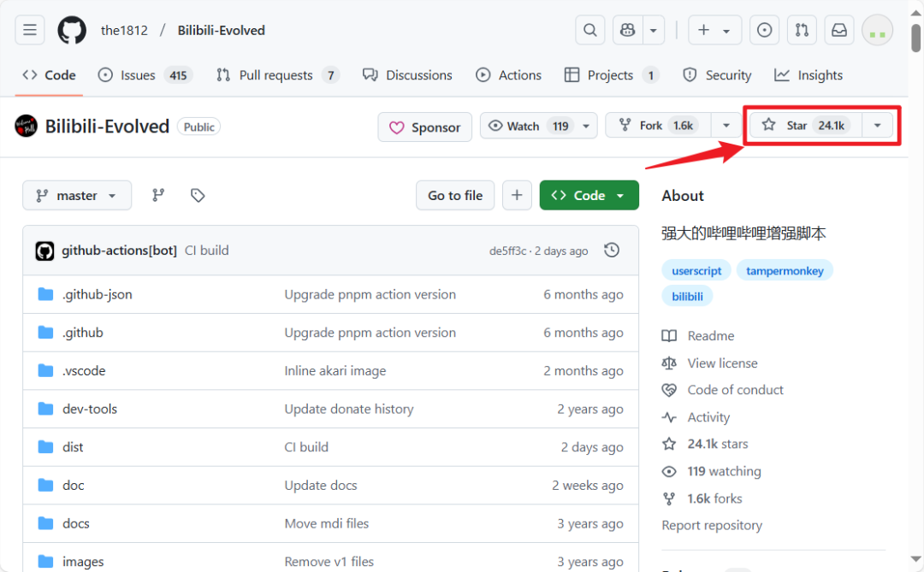Open the Projects tab
Image resolution: width=924 pixels, height=572 pixels.
tap(612, 75)
